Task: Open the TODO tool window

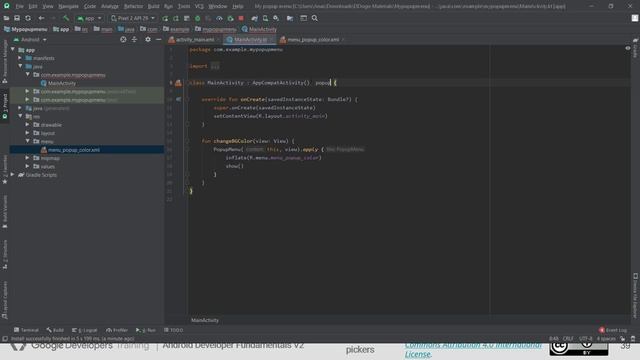Action: click(x=173, y=330)
